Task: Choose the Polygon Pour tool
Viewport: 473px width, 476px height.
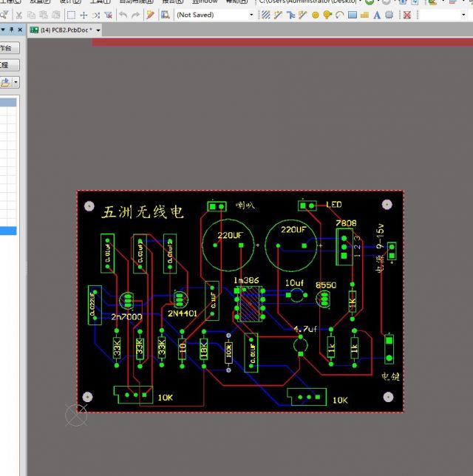Action: point(364,15)
